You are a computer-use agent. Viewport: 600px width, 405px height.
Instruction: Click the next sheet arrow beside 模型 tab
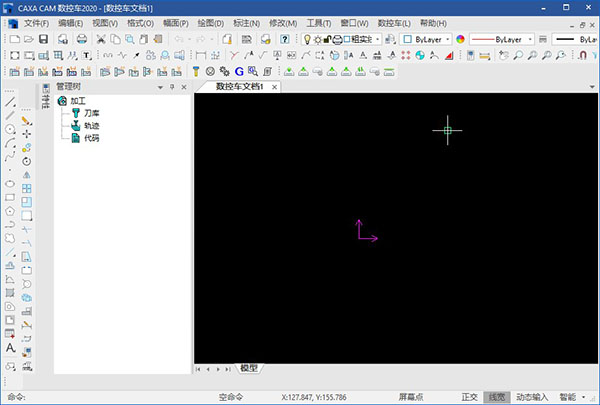[218, 369]
